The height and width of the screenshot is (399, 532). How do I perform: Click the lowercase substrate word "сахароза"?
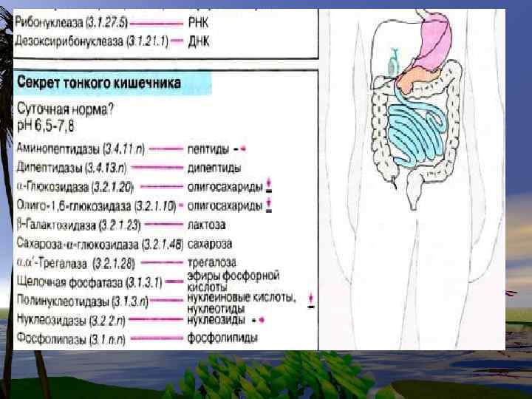point(210,244)
